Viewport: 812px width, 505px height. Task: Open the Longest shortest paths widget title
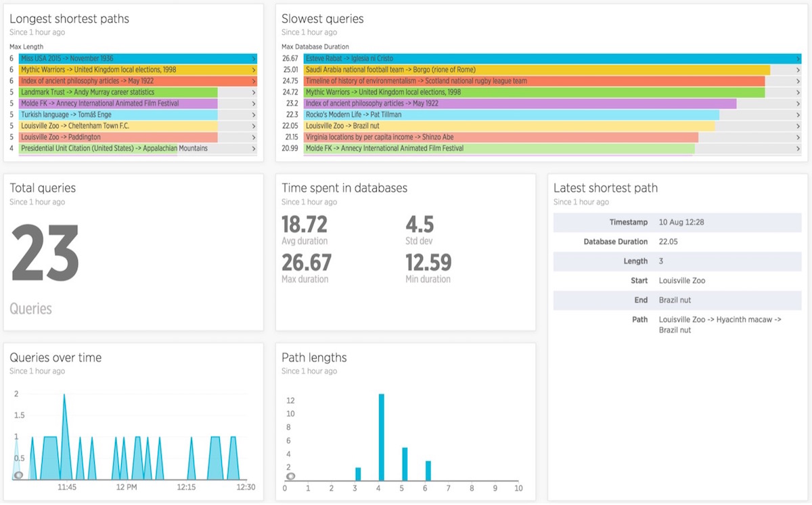click(69, 19)
